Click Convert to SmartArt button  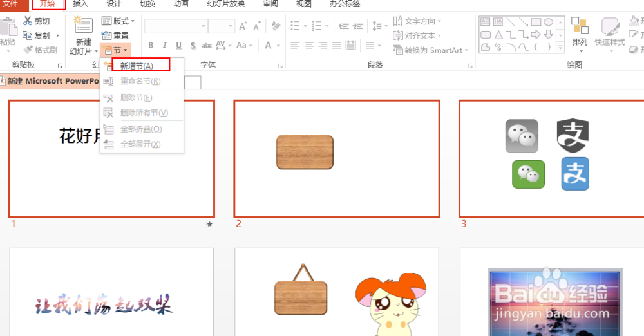(x=430, y=50)
